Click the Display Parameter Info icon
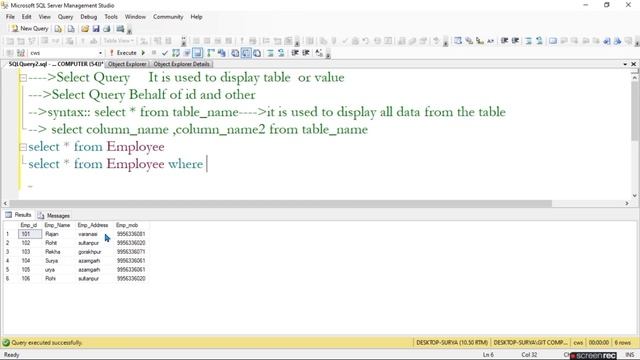640x360 pixels. pyautogui.click(x=469, y=41)
